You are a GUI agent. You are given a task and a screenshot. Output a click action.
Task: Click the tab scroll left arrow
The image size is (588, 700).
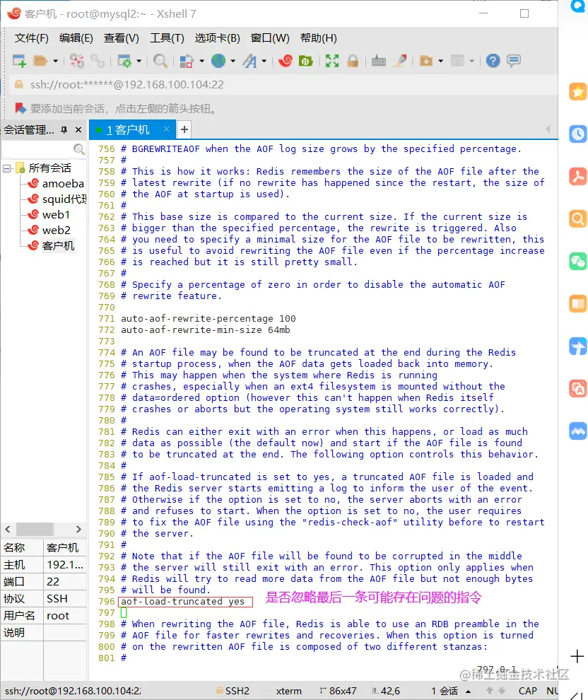pos(548,129)
